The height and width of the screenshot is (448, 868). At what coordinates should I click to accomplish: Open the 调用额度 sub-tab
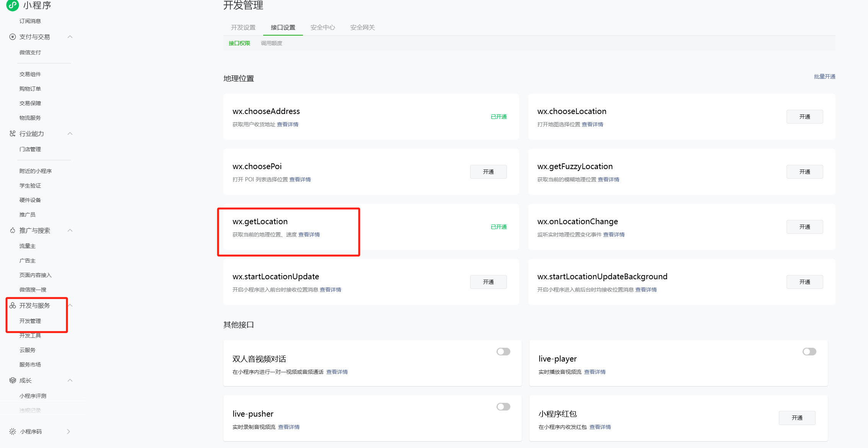tap(271, 43)
